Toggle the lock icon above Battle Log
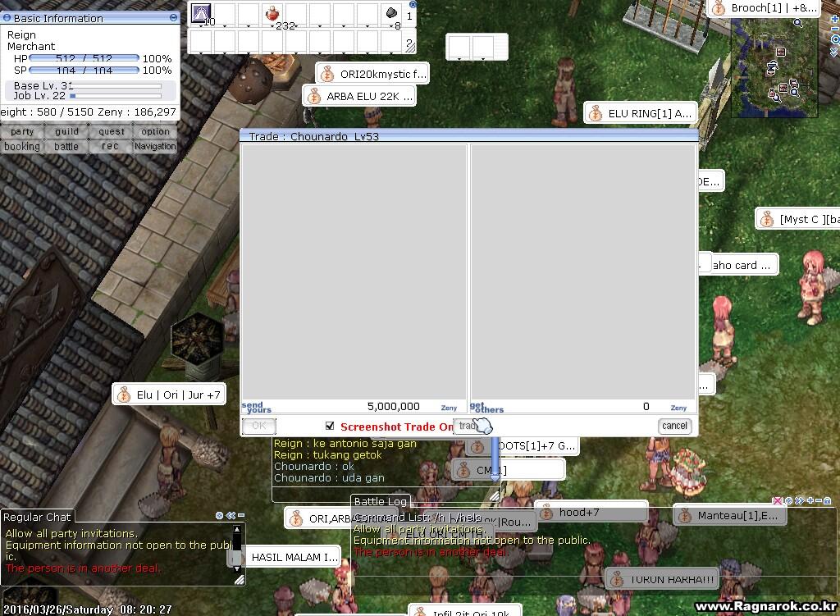Screen dimensions: 840x616 [x=827, y=501]
